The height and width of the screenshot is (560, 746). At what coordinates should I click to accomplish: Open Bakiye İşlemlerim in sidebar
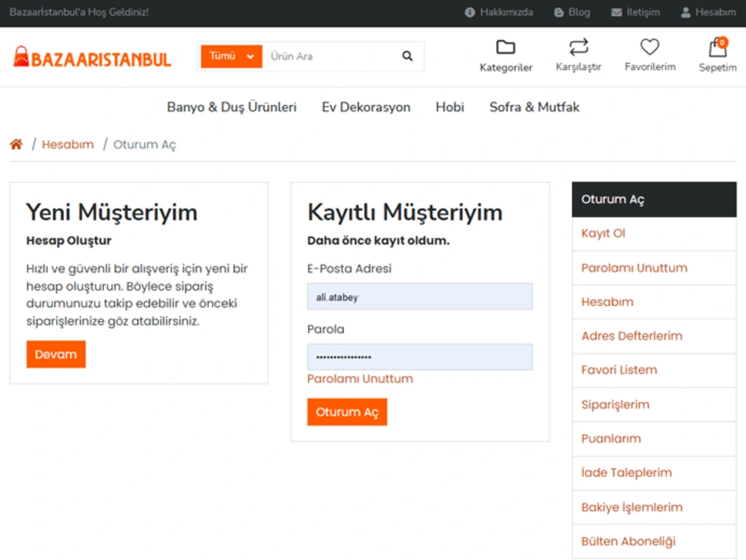pyautogui.click(x=653, y=507)
